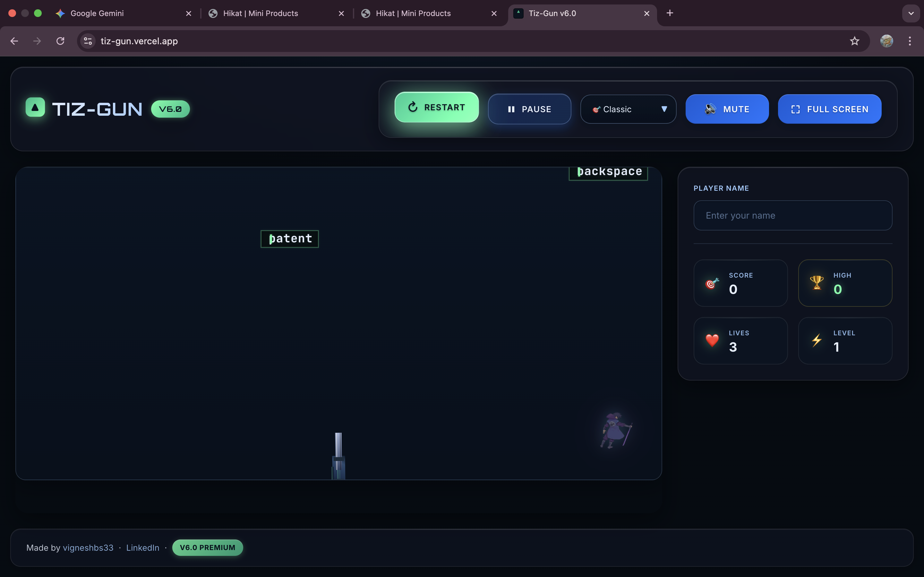Switch to first Hikat Mini Products tab
The width and height of the screenshot is (924, 577).
(x=261, y=13)
